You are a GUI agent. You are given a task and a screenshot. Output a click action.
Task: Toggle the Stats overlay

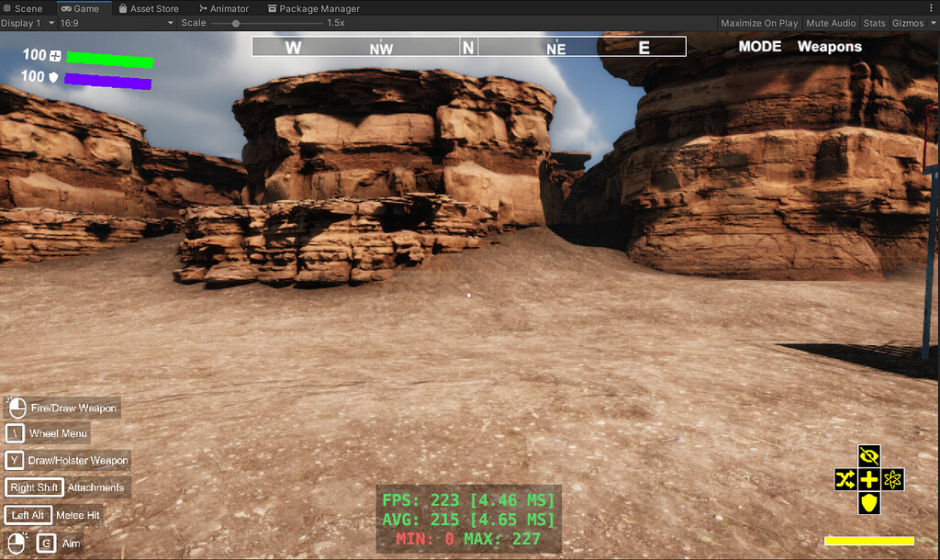point(873,23)
